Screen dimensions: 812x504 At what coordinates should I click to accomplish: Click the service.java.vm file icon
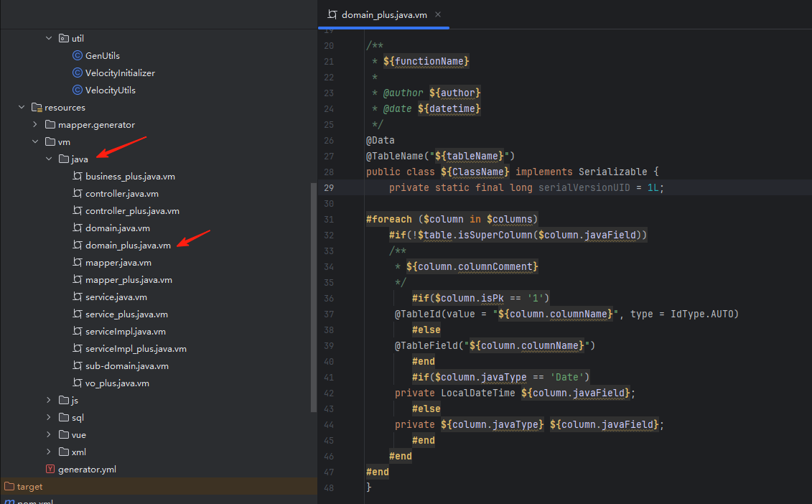77,297
